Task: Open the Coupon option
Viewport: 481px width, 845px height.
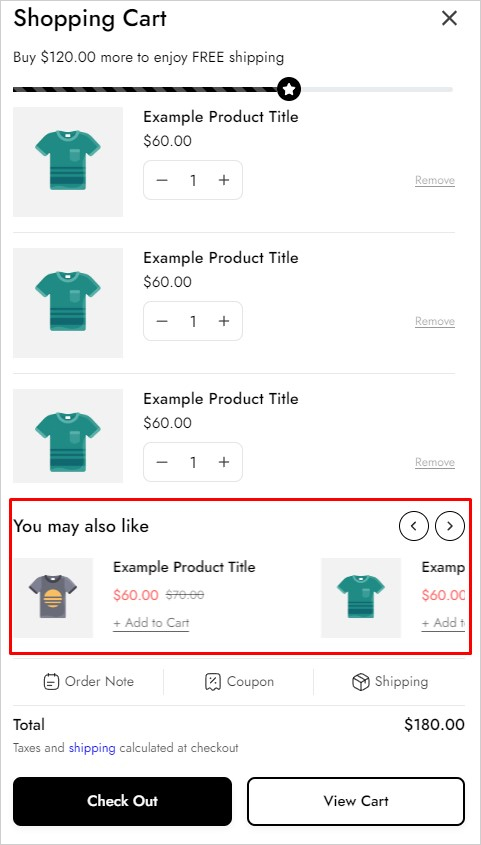Action: [x=239, y=682]
